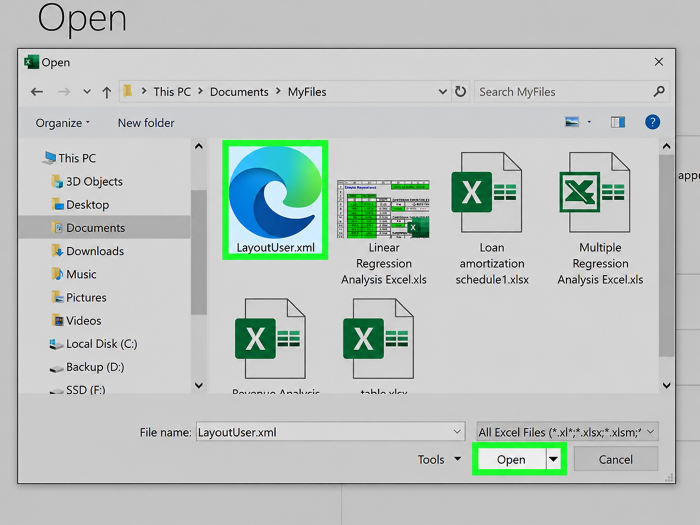700x525 pixels.
Task: Go back with the left arrow button
Action: (37, 92)
